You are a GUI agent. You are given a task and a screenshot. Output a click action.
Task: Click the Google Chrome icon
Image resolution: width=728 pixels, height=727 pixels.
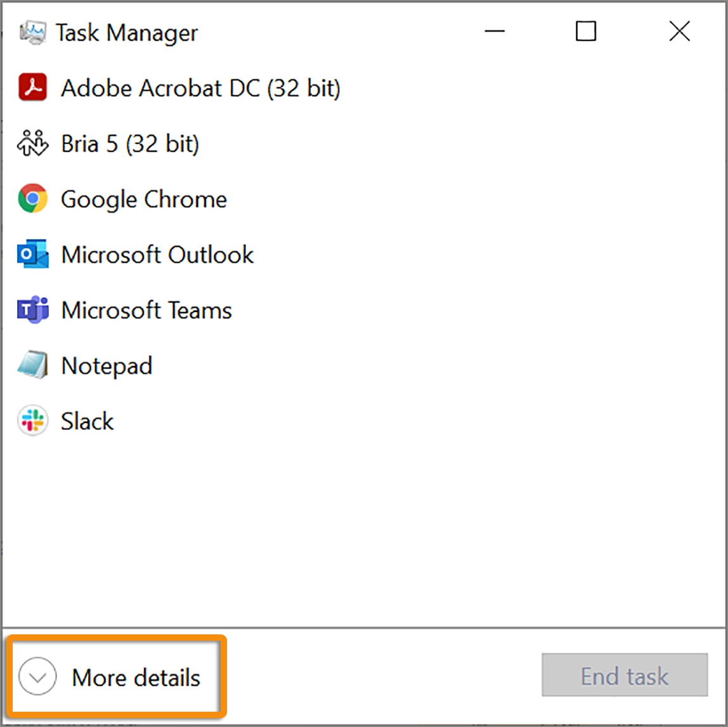[x=32, y=199]
